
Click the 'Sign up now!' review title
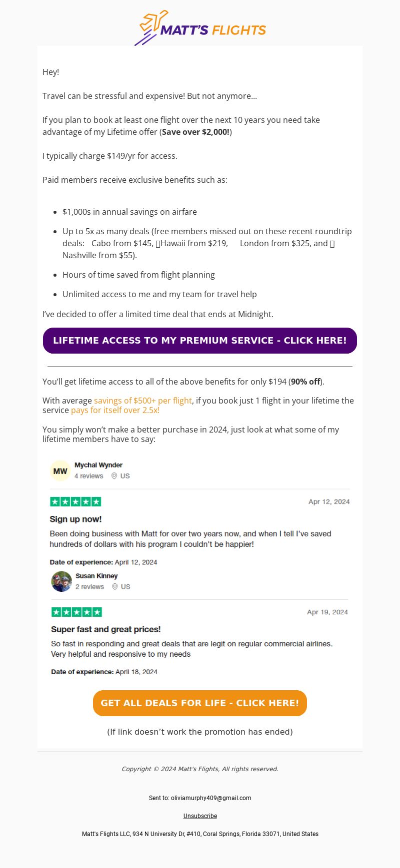pyautogui.click(x=75, y=519)
